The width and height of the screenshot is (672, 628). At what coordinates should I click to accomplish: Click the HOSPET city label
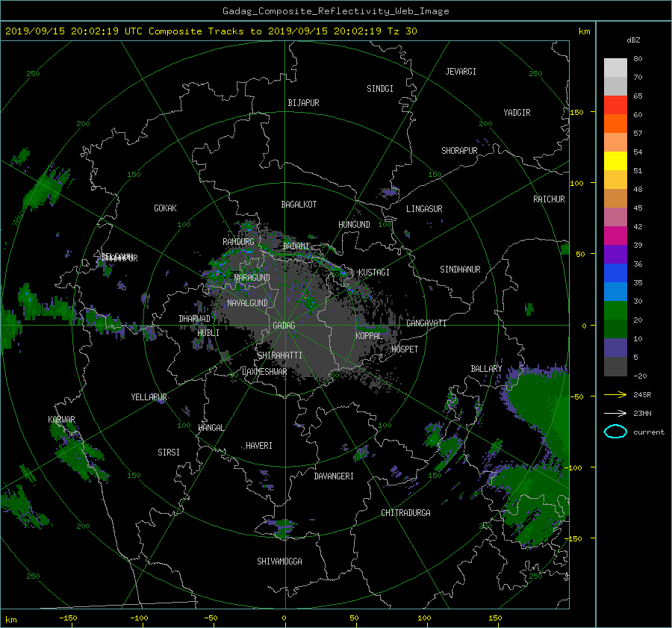pyautogui.click(x=404, y=349)
